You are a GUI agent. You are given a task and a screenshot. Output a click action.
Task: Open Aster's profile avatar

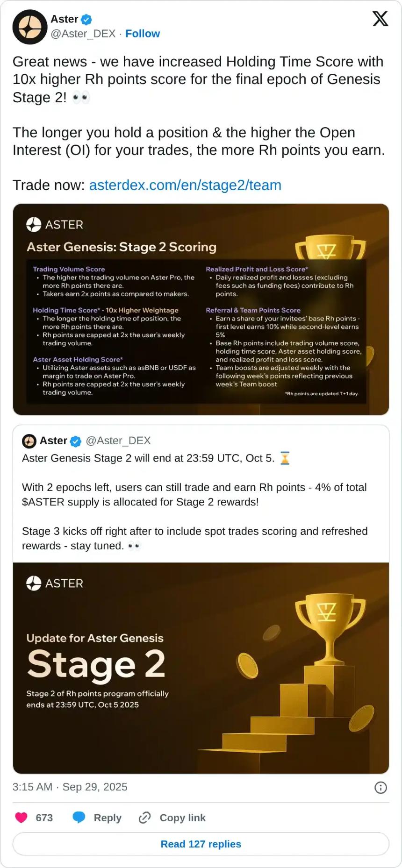(x=30, y=27)
